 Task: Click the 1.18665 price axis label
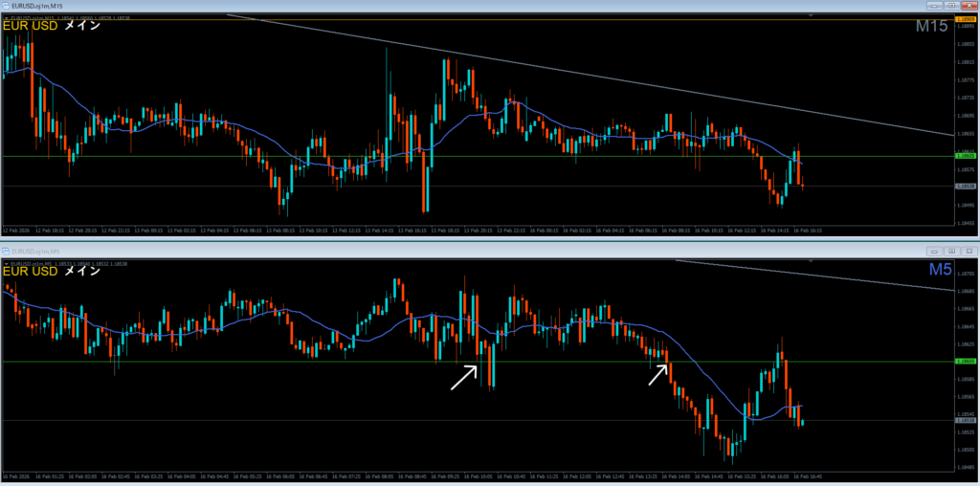[x=966, y=309]
